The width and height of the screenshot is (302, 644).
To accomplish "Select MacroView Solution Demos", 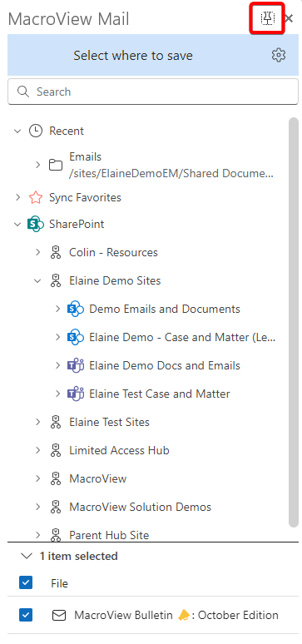I will (140, 508).
